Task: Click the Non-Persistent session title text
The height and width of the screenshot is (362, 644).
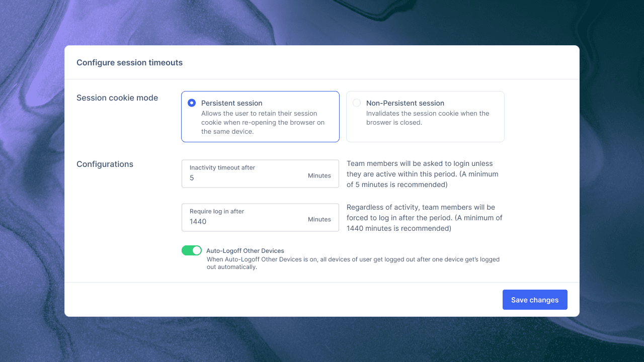Action: 405,103
